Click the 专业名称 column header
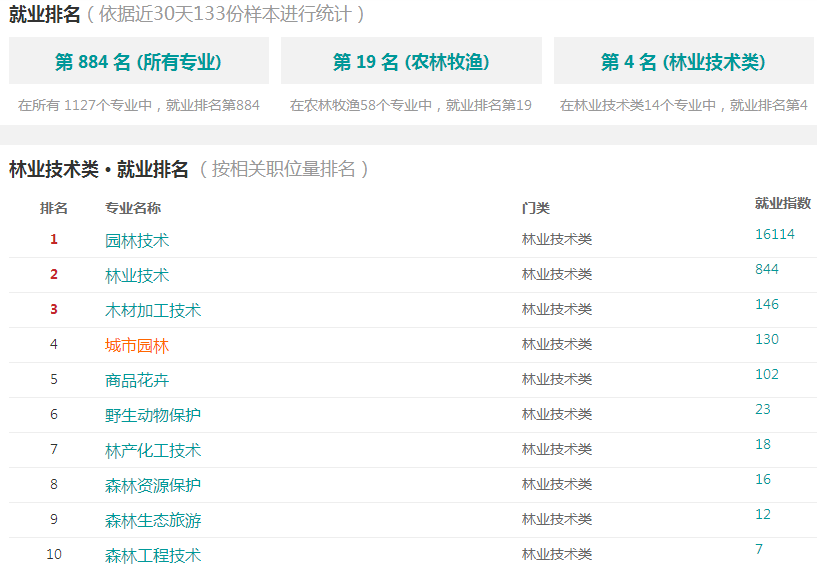 coord(133,208)
